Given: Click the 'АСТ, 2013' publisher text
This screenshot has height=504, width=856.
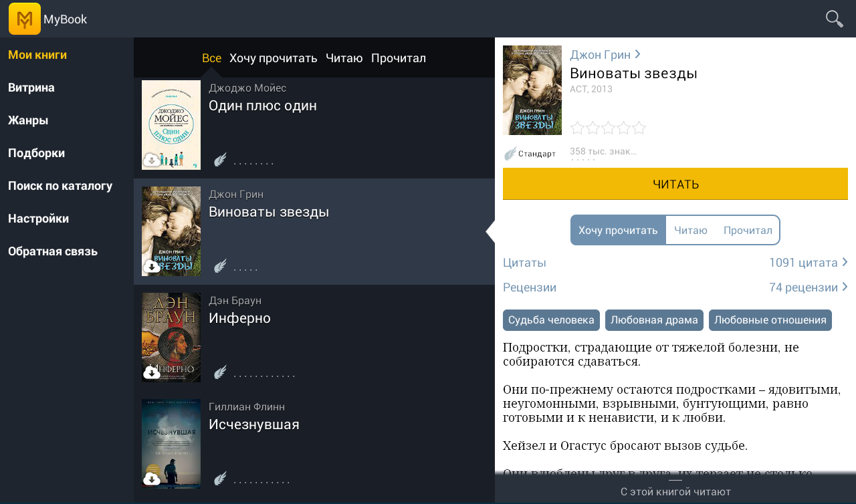Looking at the screenshot, I should coord(591,89).
